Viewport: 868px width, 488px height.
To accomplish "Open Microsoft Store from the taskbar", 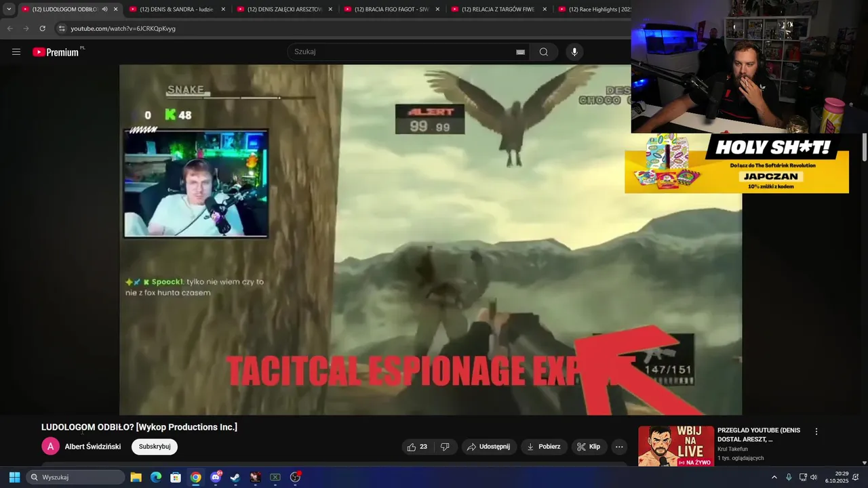I will 176,477.
